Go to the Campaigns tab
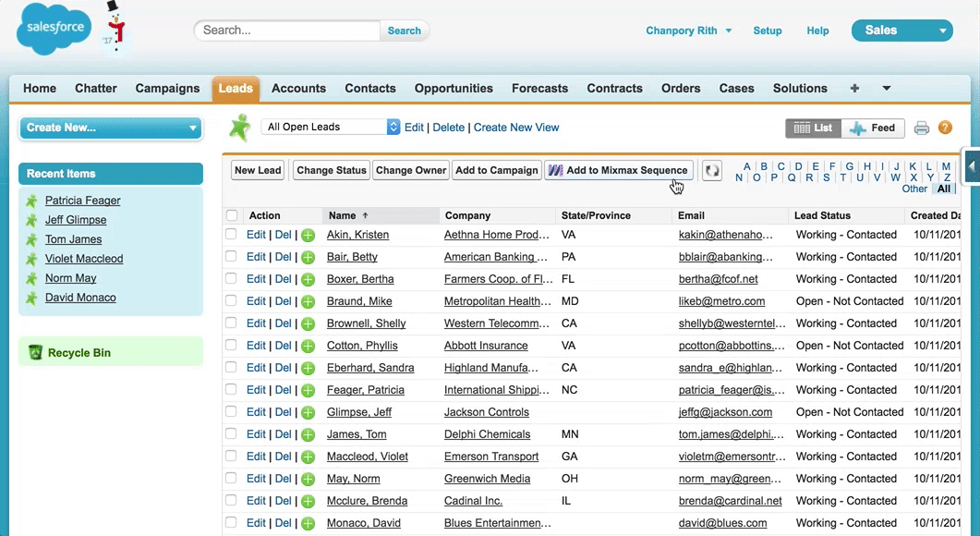This screenshot has width=980, height=536. pyautogui.click(x=167, y=88)
